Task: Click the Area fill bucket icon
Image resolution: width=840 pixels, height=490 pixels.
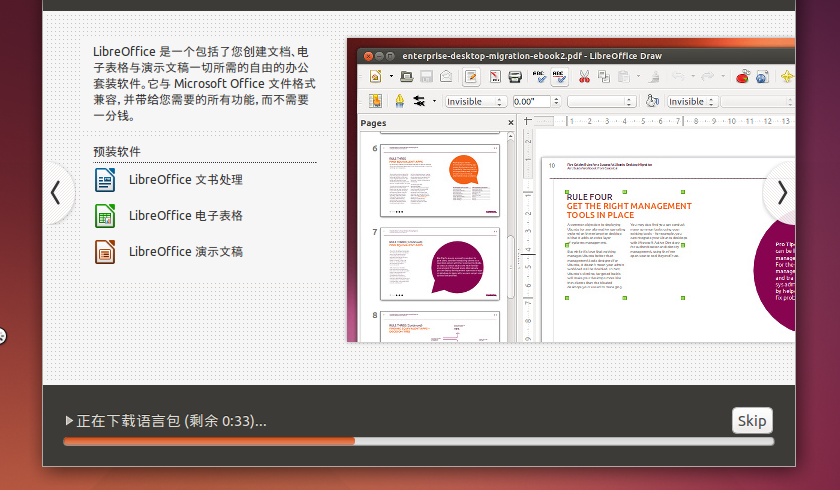Action: [651, 101]
